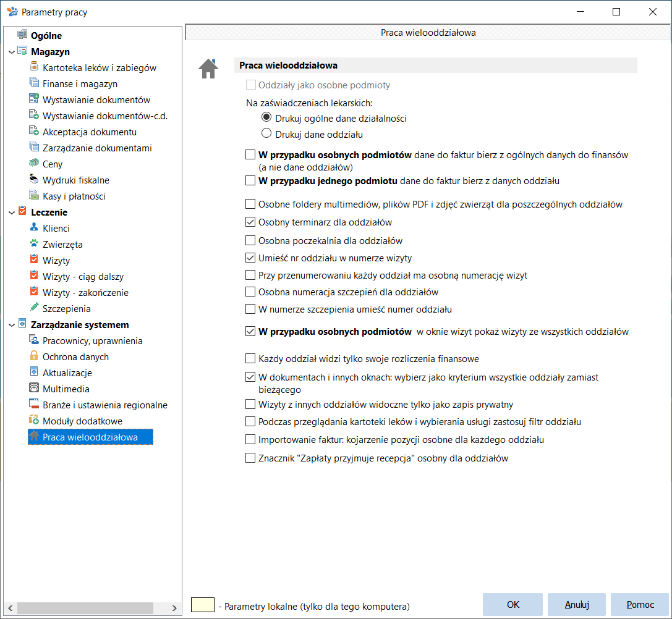Click the Wydruki fiskalne printer icon
The width and height of the screenshot is (672, 619).
point(34,179)
